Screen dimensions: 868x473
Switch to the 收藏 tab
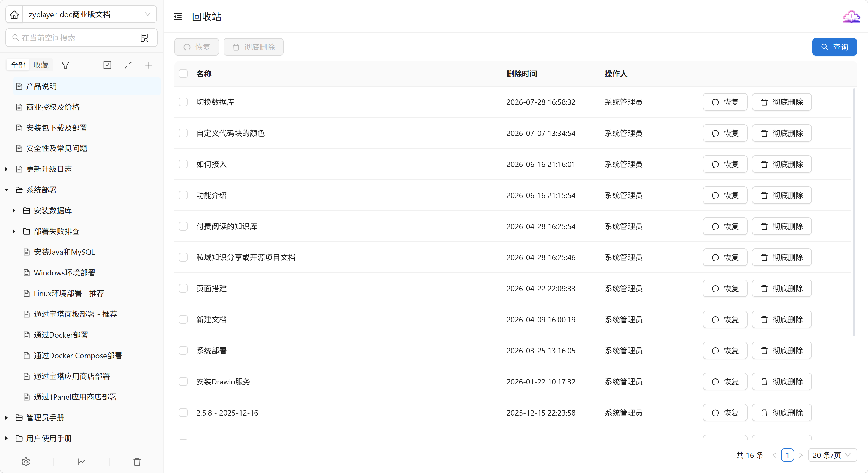[41, 65]
